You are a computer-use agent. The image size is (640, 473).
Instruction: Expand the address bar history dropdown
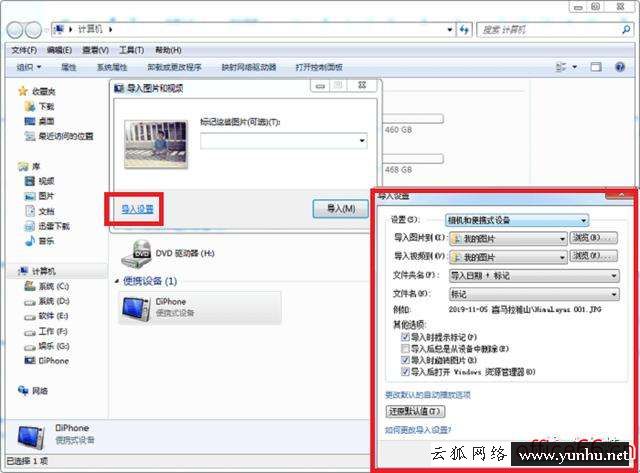tap(449, 30)
